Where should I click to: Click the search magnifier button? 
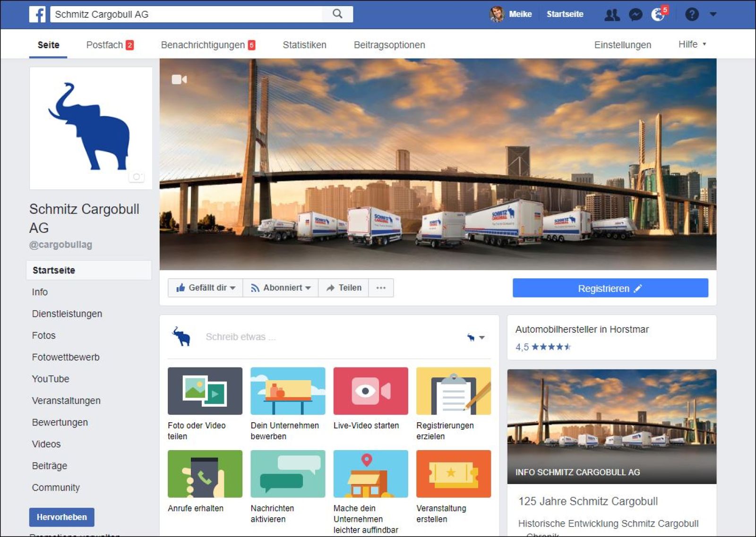click(x=337, y=14)
